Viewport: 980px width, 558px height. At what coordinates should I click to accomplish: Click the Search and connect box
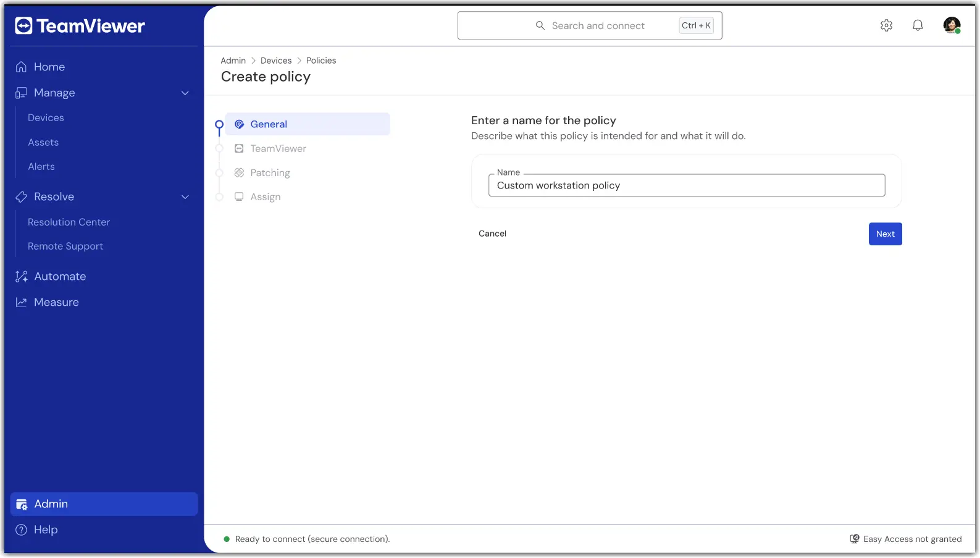point(590,25)
